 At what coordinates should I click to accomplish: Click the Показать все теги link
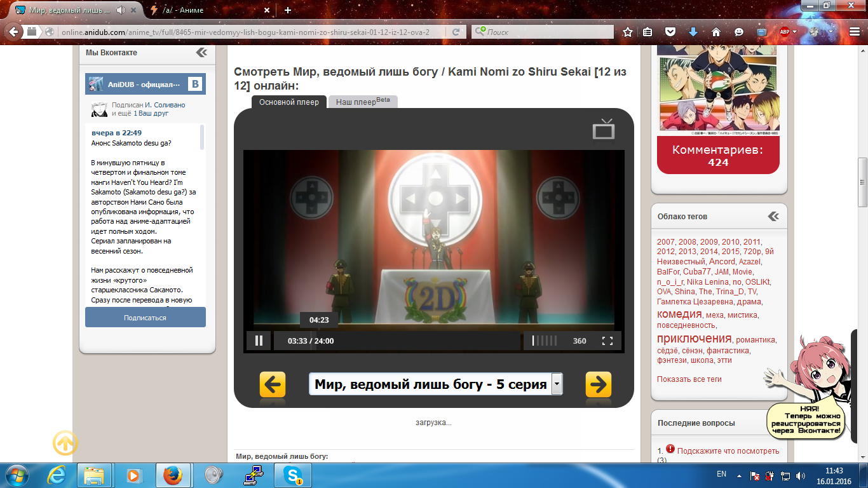pyautogui.click(x=689, y=379)
